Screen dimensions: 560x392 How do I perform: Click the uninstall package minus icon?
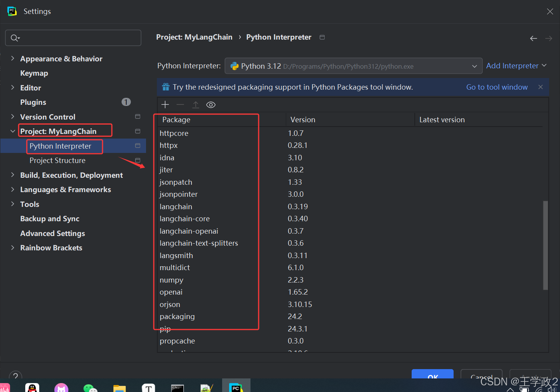point(180,105)
